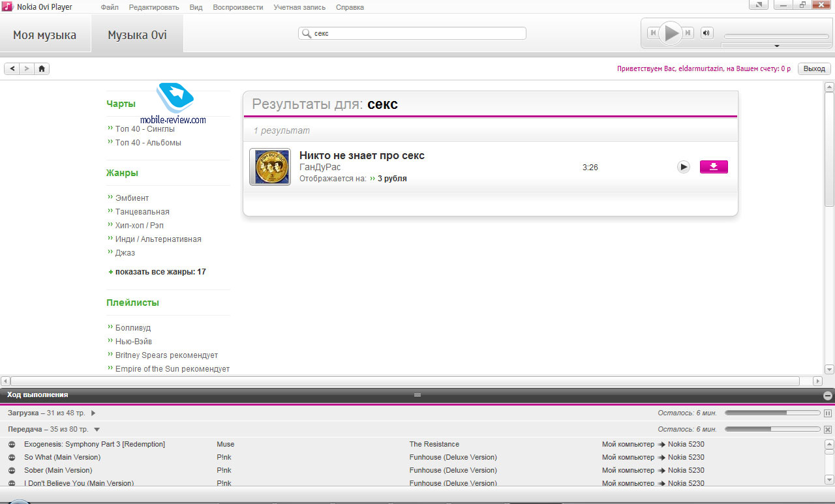Expand the Загрузка downloads list

(x=93, y=413)
